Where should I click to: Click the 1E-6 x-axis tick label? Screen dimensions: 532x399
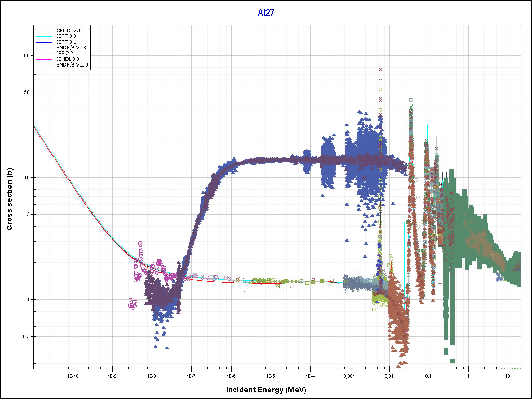231,375
